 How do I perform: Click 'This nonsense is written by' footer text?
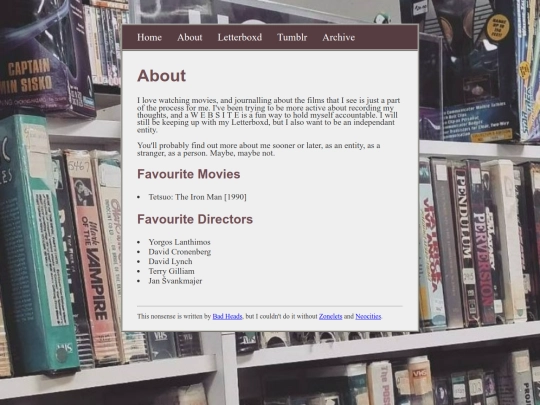pyautogui.click(x=174, y=316)
